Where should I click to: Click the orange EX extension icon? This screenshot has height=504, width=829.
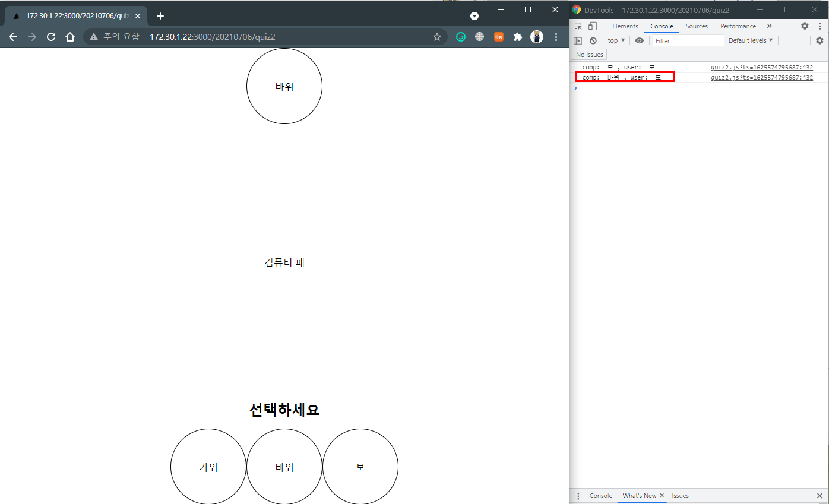coord(499,37)
